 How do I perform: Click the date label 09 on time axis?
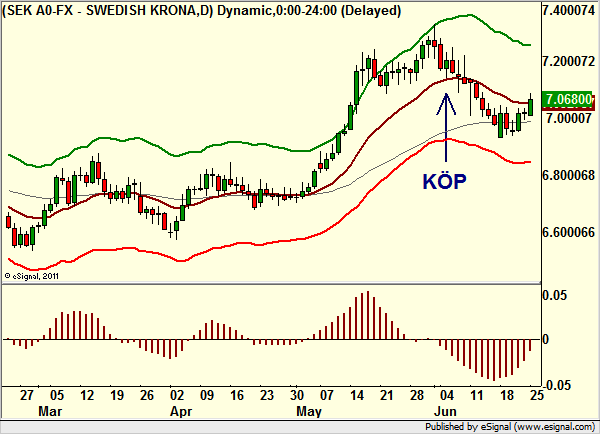coord(207,395)
